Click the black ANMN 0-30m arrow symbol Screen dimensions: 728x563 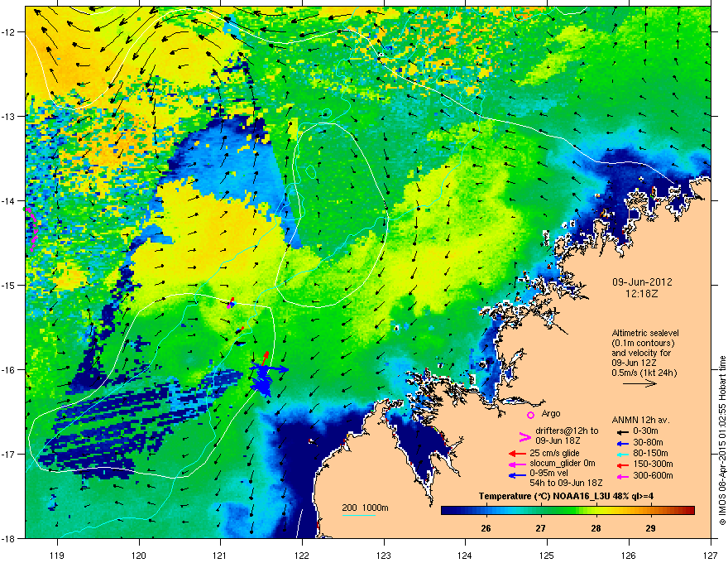click(625, 431)
